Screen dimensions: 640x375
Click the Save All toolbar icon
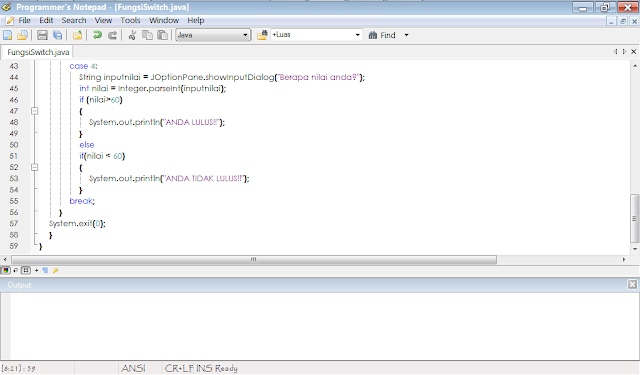tap(58, 36)
